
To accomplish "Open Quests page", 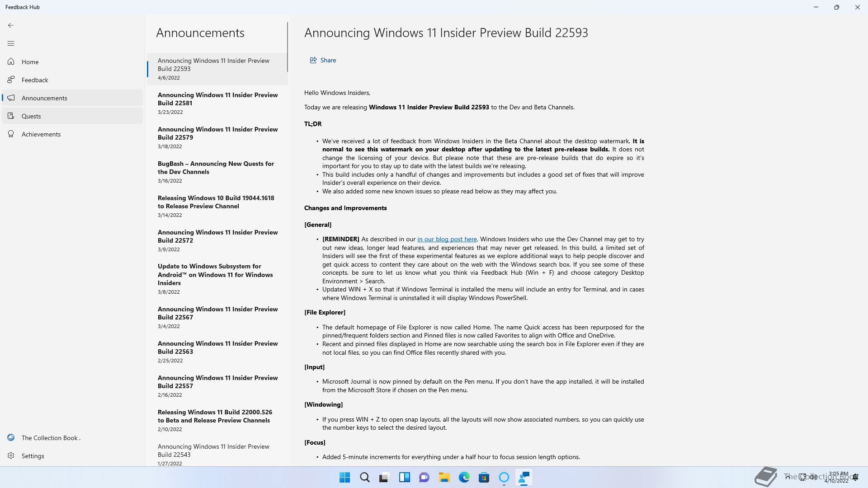I will point(72,116).
